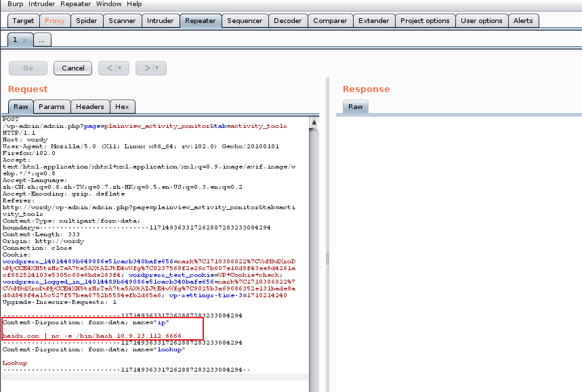Viewport: 582px width, 392px height.
Task: Switch to the Extender tab
Action: (x=374, y=21)
